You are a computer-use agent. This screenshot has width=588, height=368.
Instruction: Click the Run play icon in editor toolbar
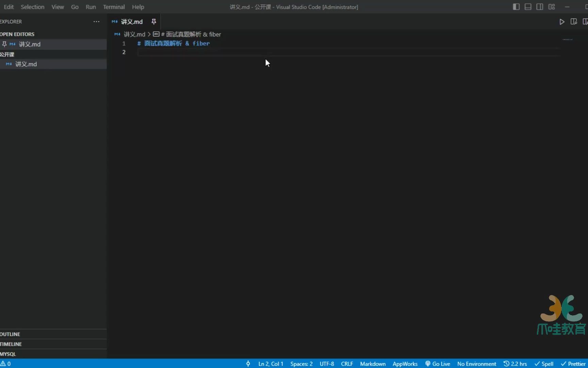562,22
